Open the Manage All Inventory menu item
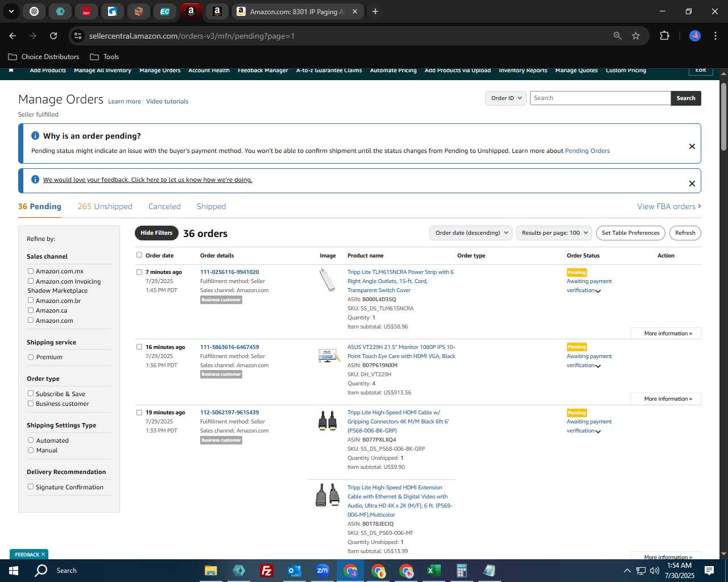Image resolution: width=728 pixels, height=582 pixels. click(102, 70)
